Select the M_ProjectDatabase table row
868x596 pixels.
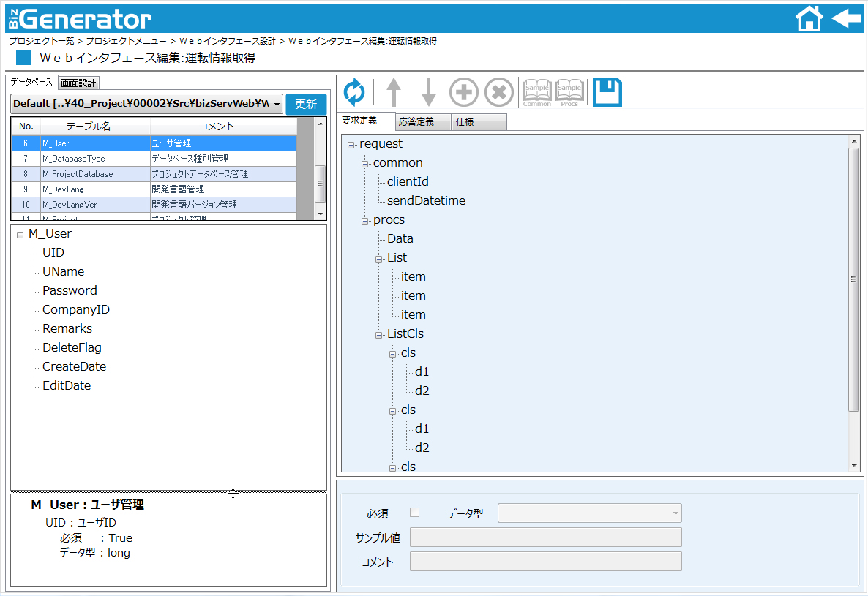pyautogui.click(x=154, y=174)
